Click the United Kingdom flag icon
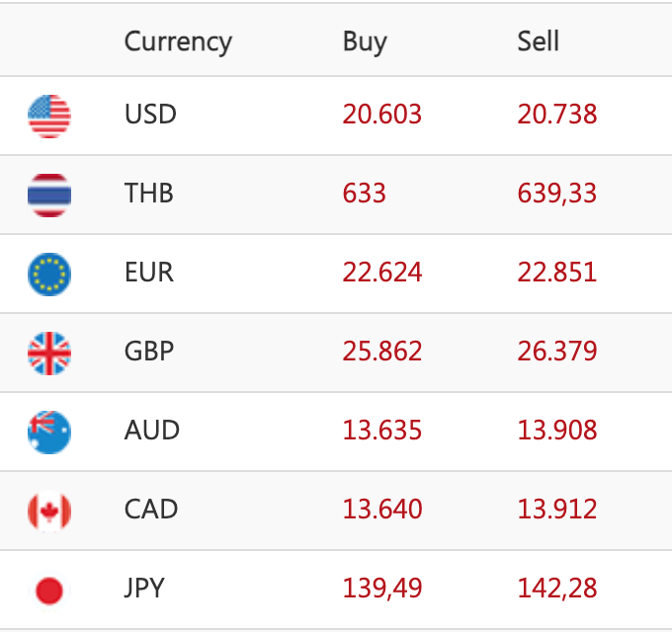672x632 pixels. [49, 353]
